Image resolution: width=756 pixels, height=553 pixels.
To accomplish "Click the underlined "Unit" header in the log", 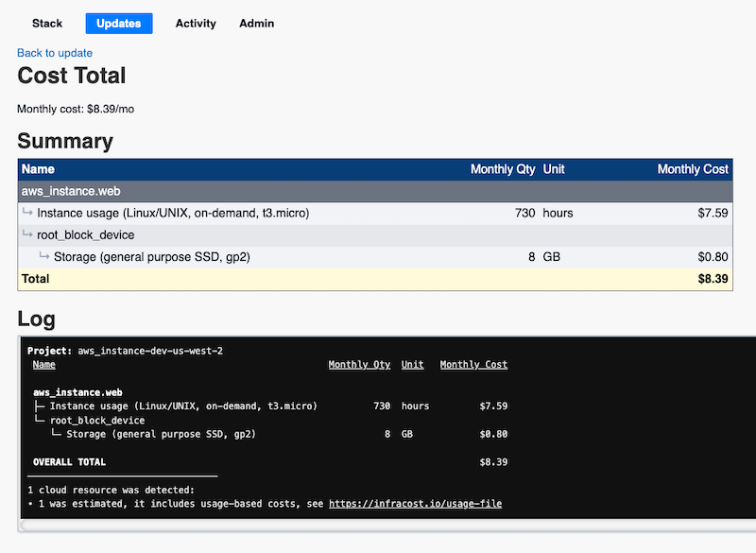I will (413, 365).
